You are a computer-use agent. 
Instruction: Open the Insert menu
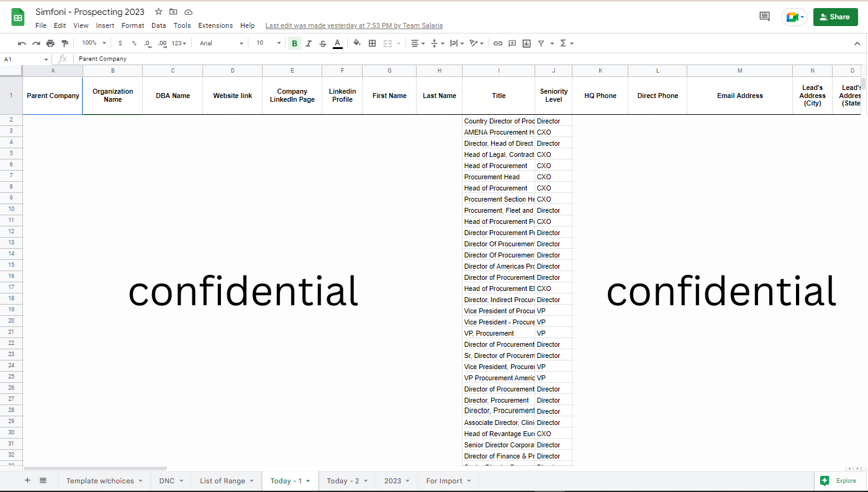(x=105, y=25)
